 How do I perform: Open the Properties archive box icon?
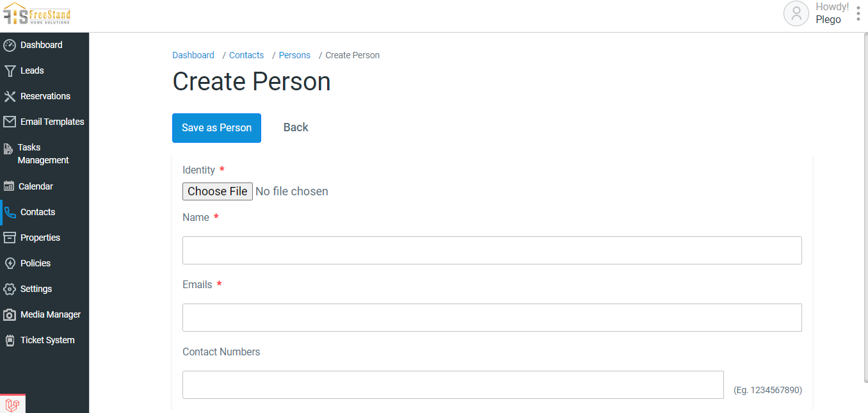pyautogui.click(x=10, y=238)
